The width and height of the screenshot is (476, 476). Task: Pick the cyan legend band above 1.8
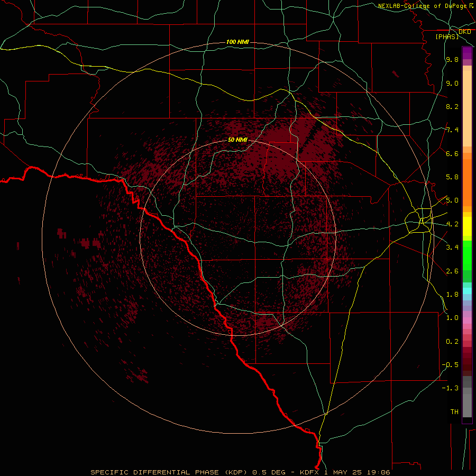467,291
